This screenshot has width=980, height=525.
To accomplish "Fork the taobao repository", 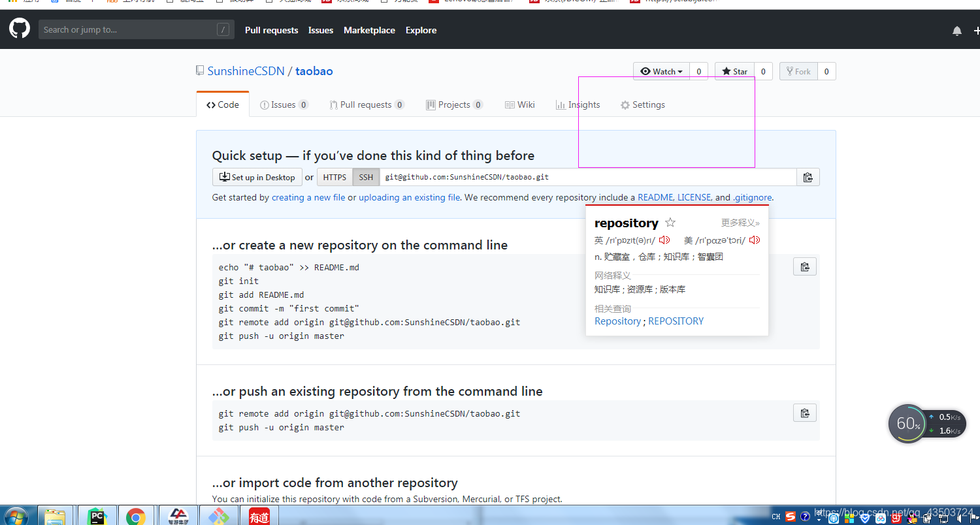I will pos(798,71).
